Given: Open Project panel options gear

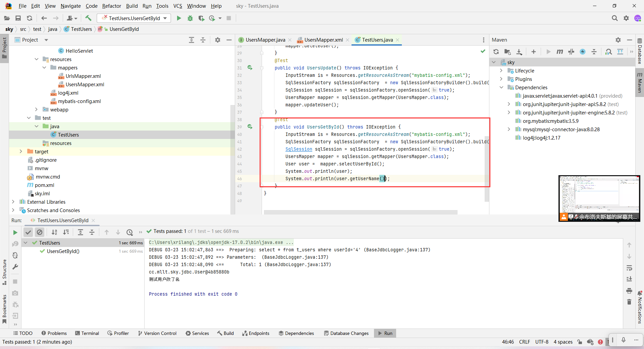Looking at the screenshot, I should pyautogui.click(x=218, y=40).
